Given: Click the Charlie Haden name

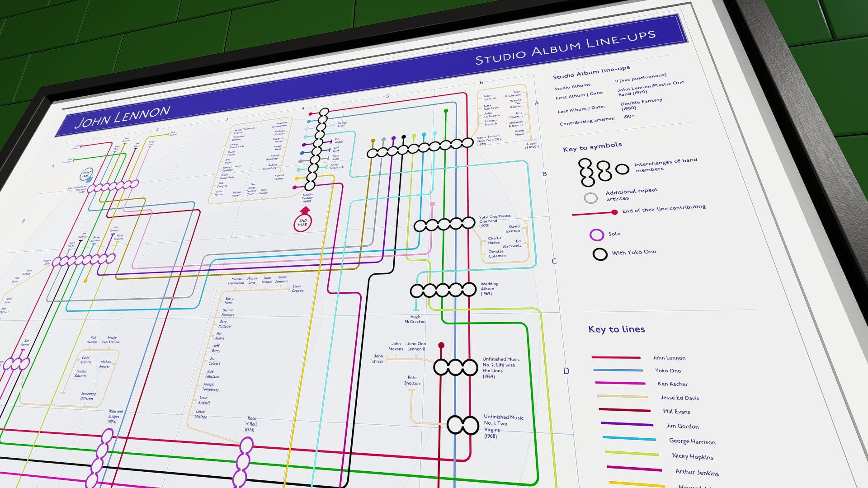Looking at the screenshot, I should [x=495, y=240].
